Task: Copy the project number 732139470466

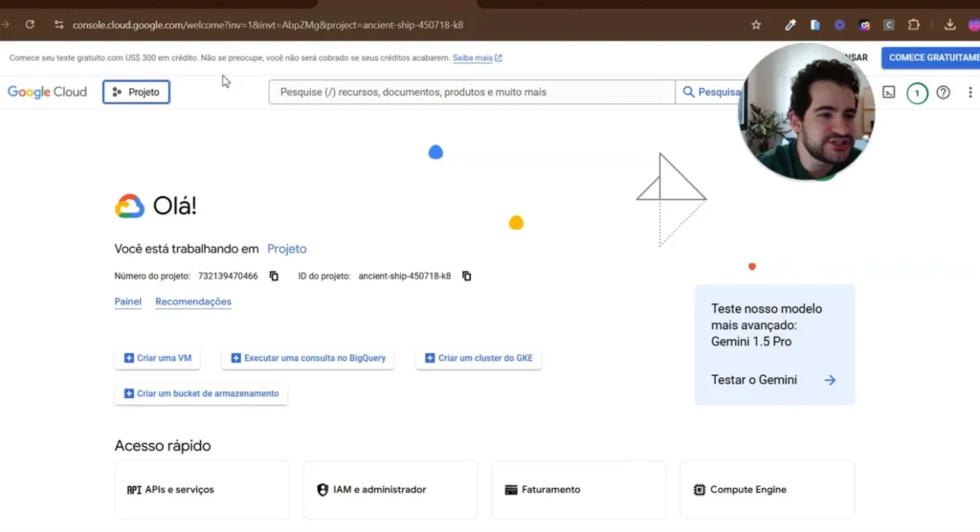Action: pos(274,276)
